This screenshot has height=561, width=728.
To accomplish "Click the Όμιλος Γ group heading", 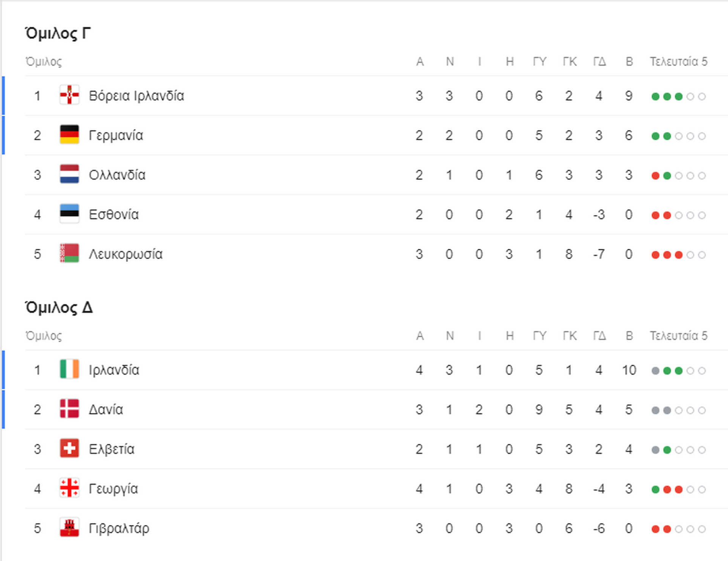I will click(58, 33).
